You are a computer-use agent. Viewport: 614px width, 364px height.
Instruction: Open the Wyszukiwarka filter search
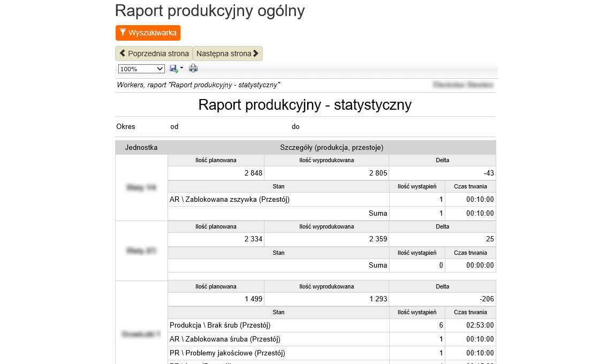[x=148, y=33]
